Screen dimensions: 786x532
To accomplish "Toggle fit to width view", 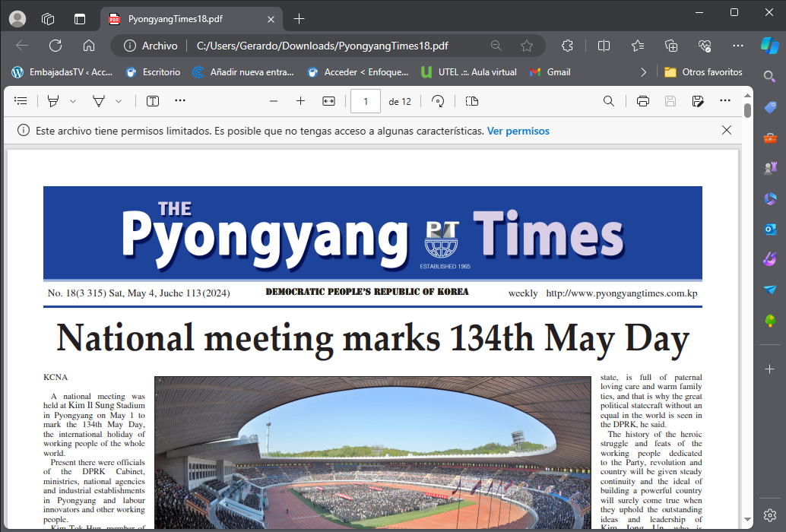I will click(x=328, y=100).
